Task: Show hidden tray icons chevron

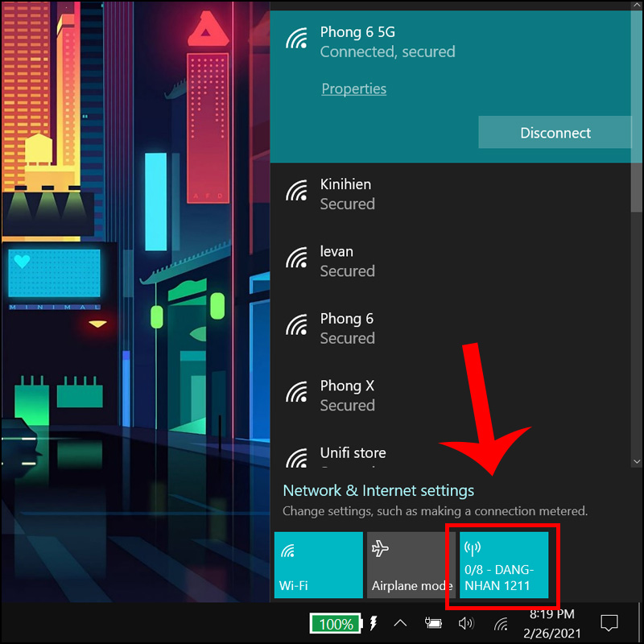Action: tap(400, 623)
